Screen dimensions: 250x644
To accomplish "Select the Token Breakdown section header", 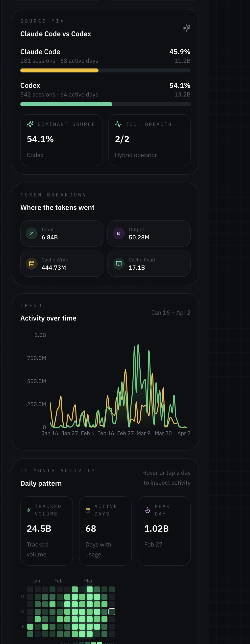I will [x=53, y=195].
